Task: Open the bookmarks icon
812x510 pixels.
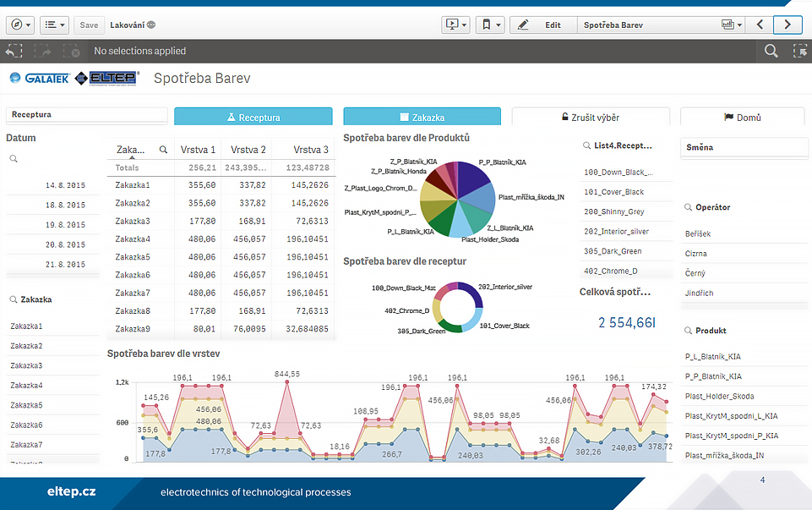Action: point(489,25)
